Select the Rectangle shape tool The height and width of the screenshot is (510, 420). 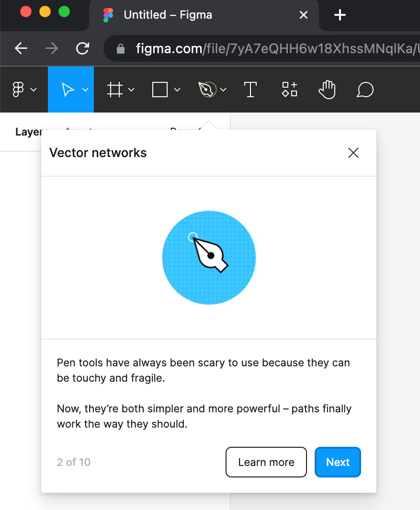tap(160, 90)
